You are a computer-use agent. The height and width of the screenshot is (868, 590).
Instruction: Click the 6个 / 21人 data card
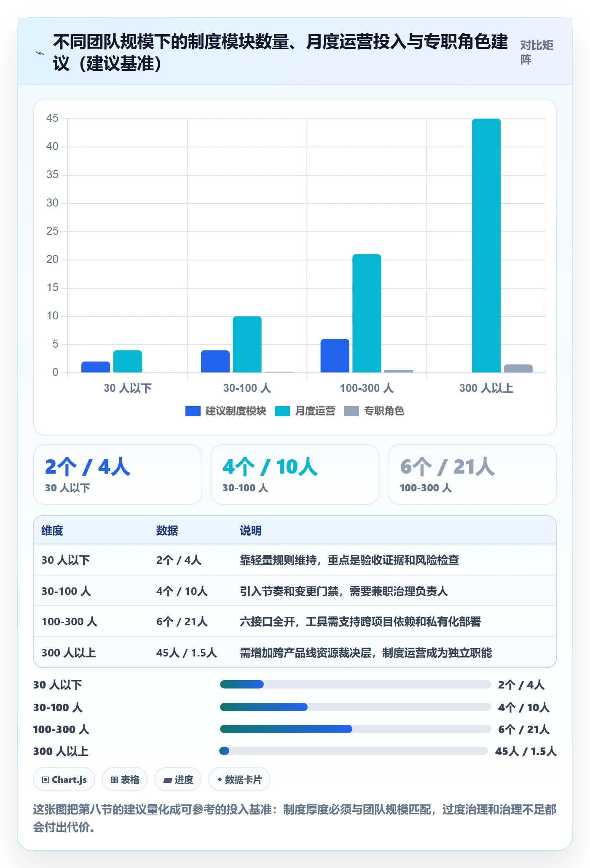(472, 474)
